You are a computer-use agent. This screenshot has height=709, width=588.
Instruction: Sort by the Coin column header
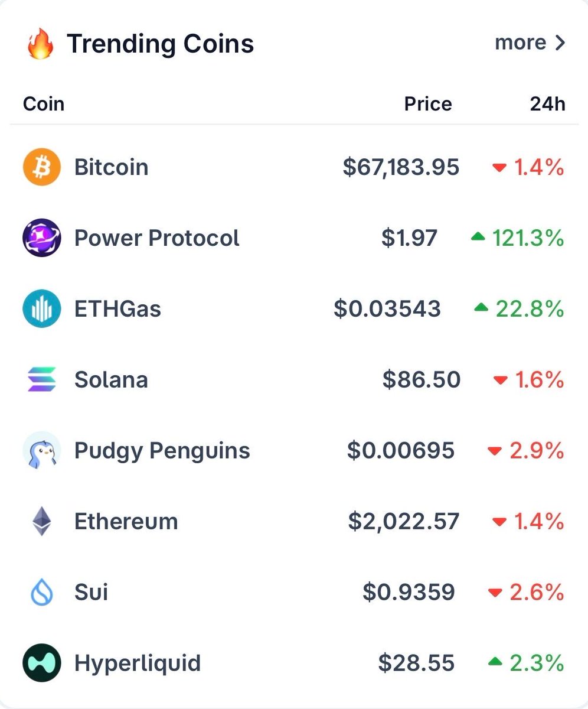tap(44, 104)
